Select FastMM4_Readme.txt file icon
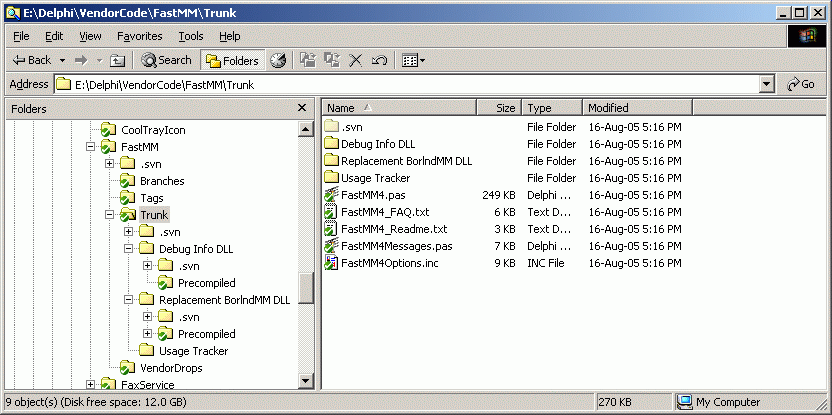 pyautogui.click(x=331, y=229)
